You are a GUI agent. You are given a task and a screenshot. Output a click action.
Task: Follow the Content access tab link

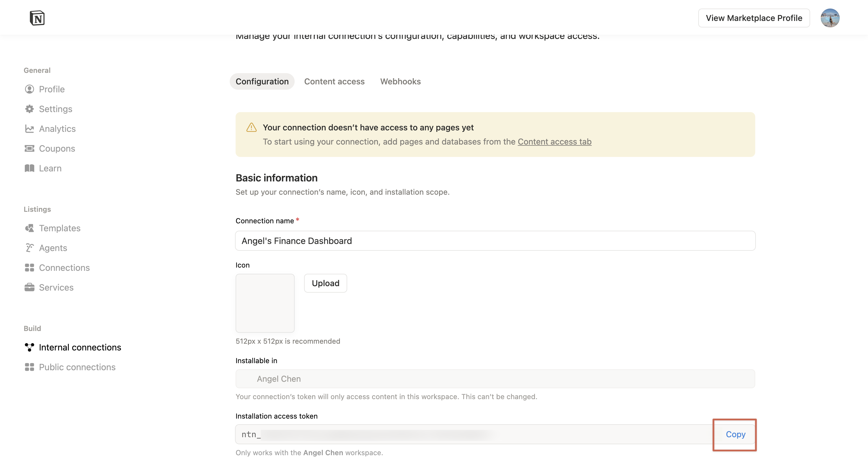coord(554,142)
